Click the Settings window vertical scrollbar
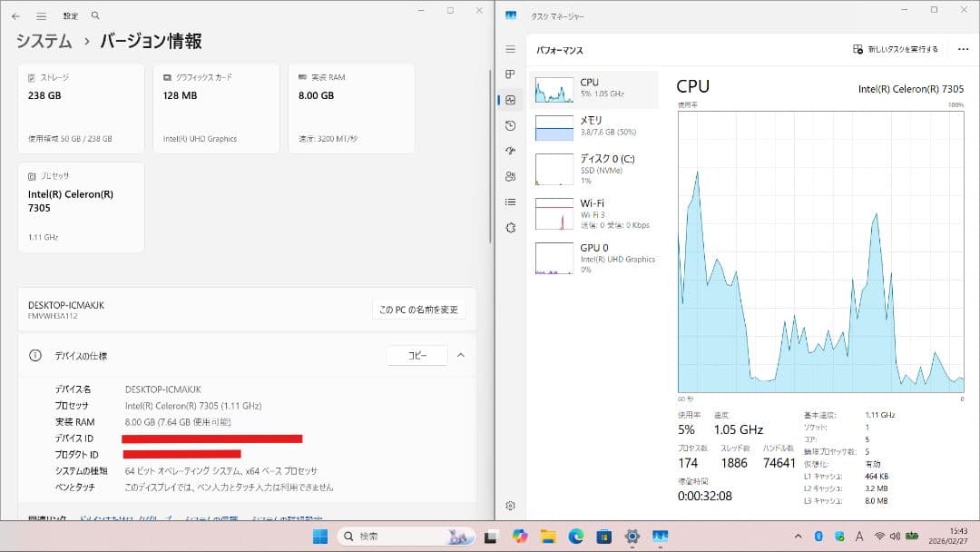This screenshot has width=980, height=552. [491, 156]
